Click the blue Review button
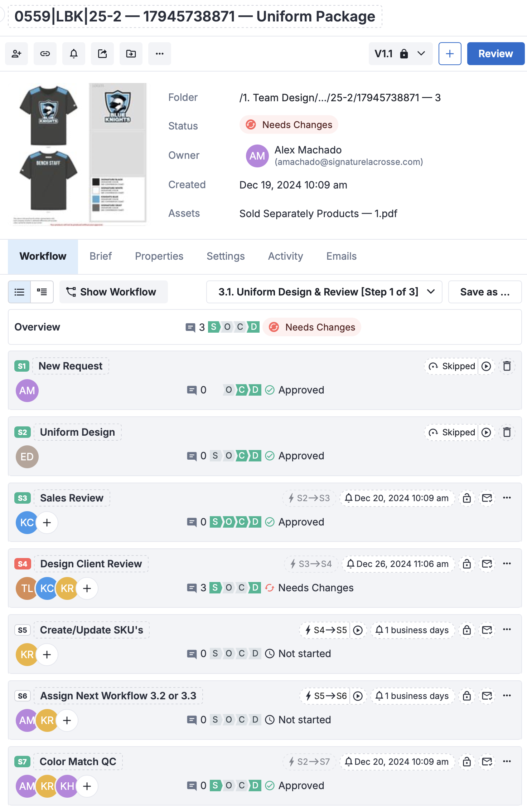Screen dimensions: 527x812 pyautogui.click(x=495, y=54)
